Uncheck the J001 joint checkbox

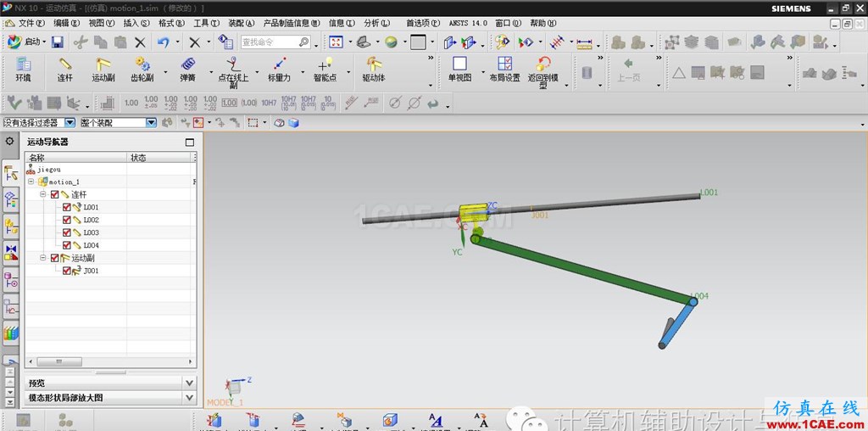click(67, 271)
